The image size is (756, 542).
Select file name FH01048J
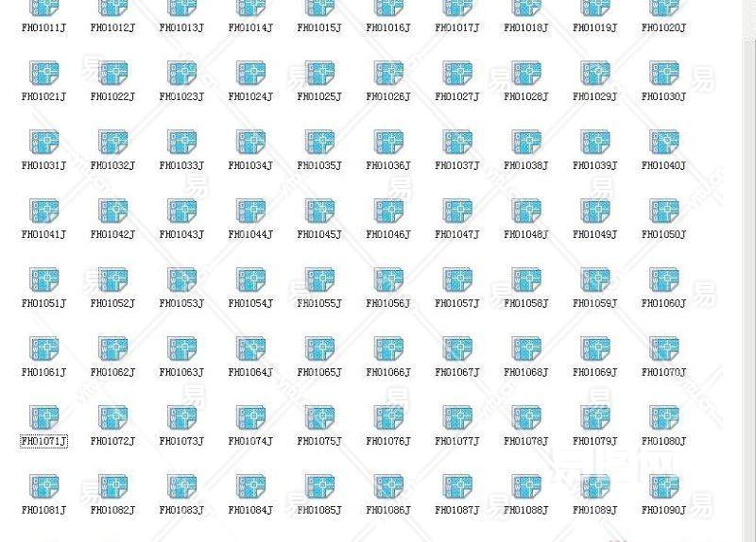point(526,234)
